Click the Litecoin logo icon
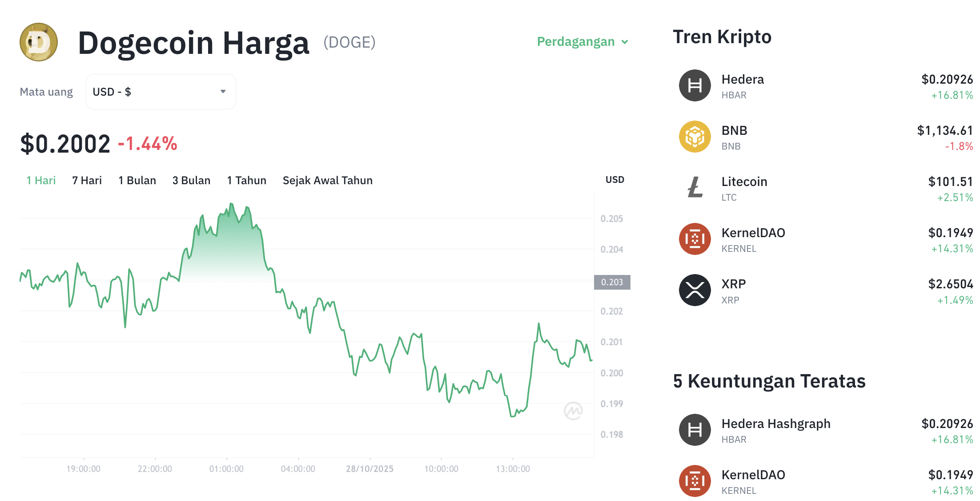 pyautogui.click(x=695, y=188)
